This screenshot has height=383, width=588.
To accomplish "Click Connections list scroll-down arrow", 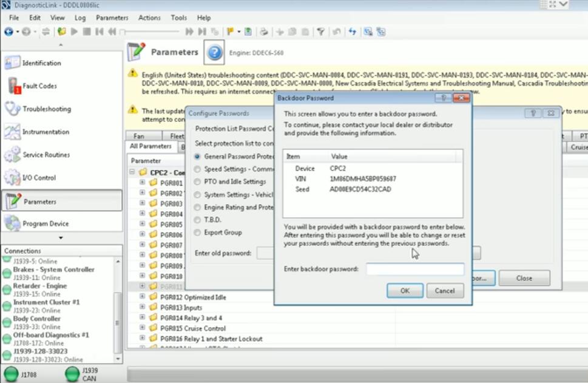I will tap(118, 359).
